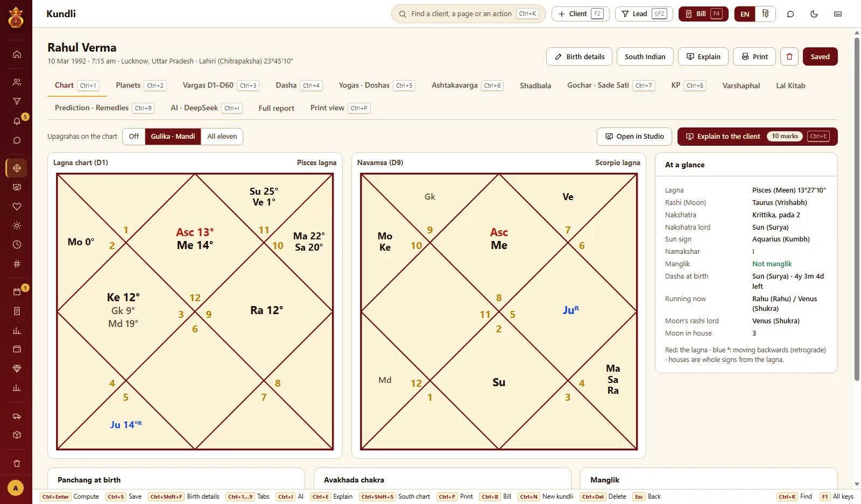Click Open in Studio button
Image resolution: width=861 pixels, height=504 pixels.
tap(634, 137)
